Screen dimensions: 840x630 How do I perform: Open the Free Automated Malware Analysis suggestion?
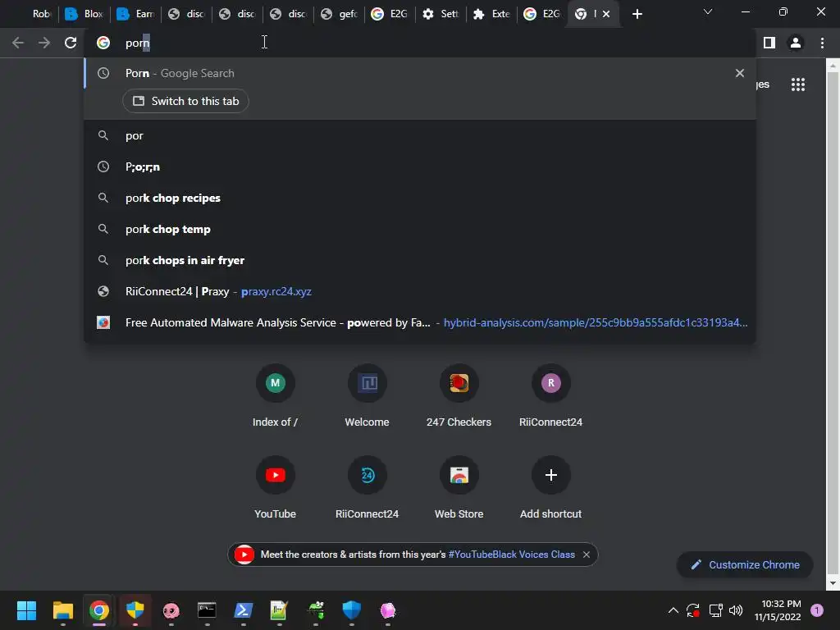tap(420, 322)
